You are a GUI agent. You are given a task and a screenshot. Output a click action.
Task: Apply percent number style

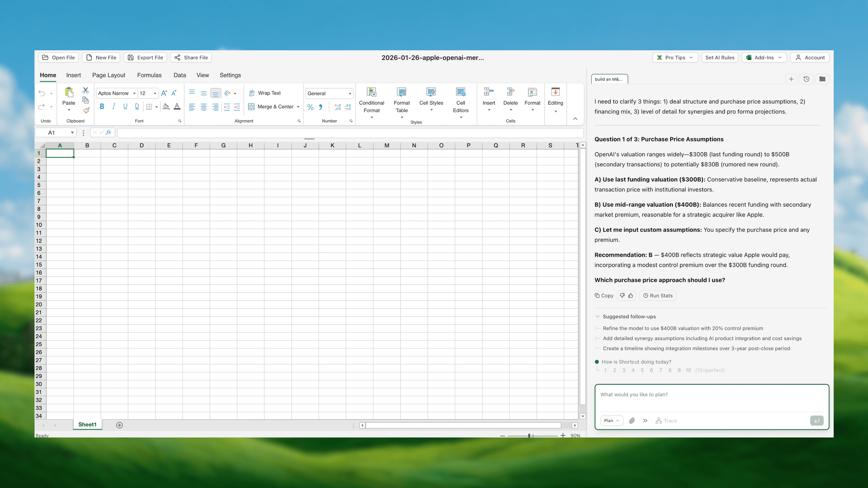point(310,107)
